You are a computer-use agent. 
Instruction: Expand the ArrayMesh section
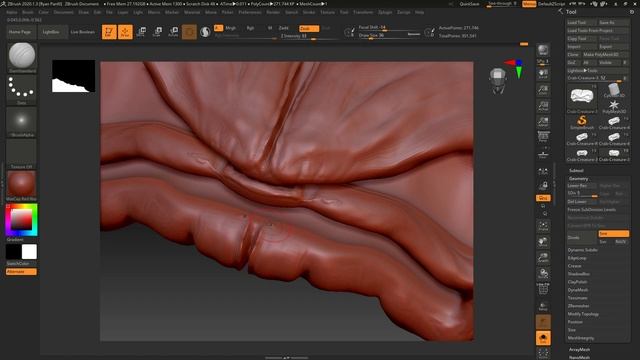tap(579, 350)
